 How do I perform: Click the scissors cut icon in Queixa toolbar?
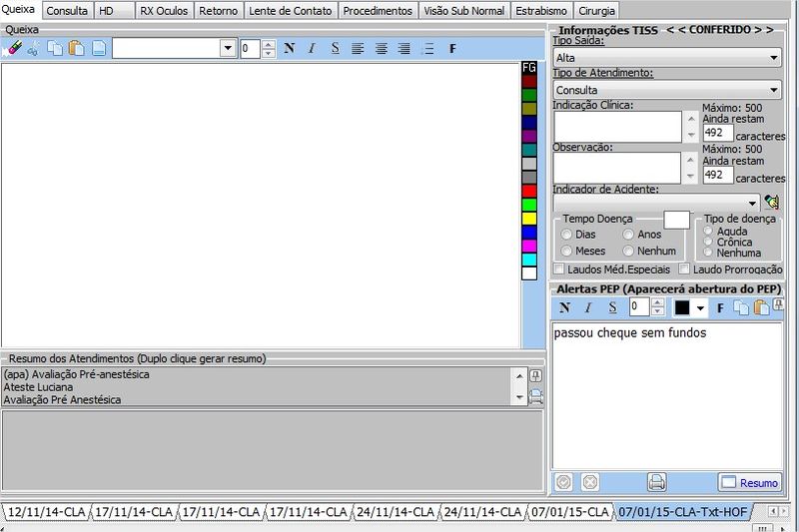[34, 49]
